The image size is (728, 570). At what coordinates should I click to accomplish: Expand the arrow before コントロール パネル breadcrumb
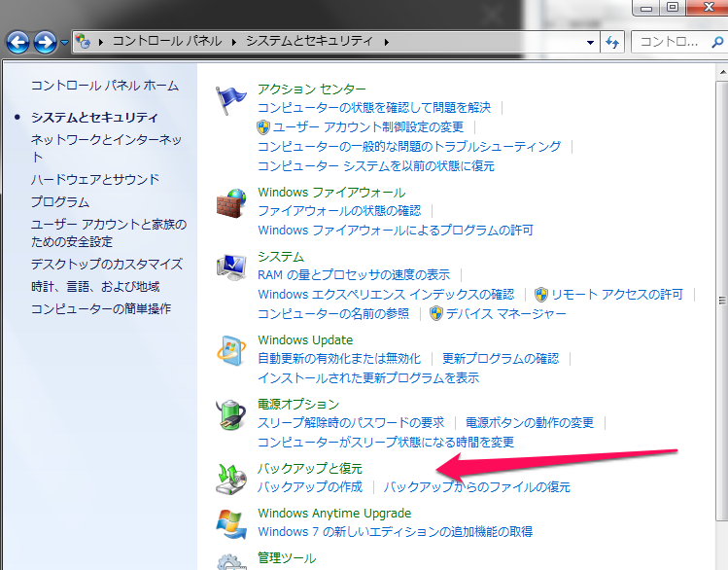[x=101, y=42]
